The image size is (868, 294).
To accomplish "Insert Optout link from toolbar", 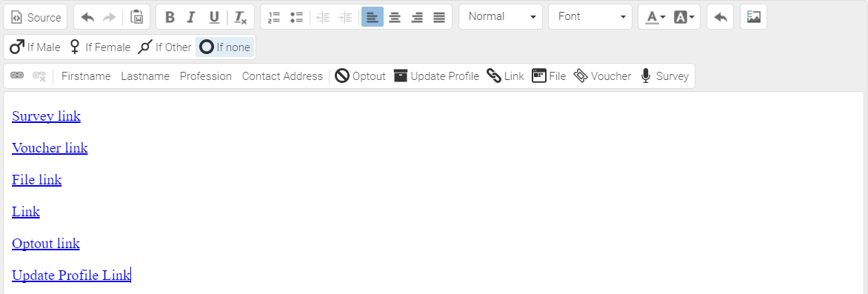I will [361, 76].
